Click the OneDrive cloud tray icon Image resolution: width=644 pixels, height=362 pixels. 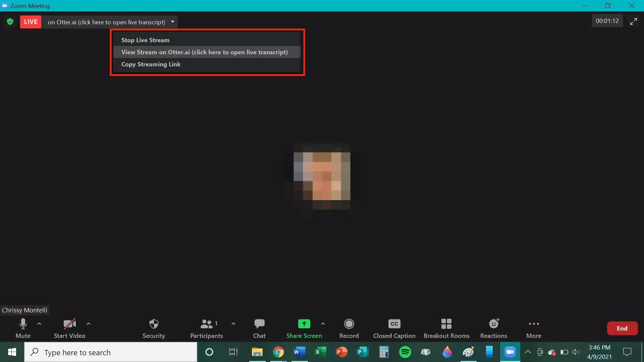552,352
